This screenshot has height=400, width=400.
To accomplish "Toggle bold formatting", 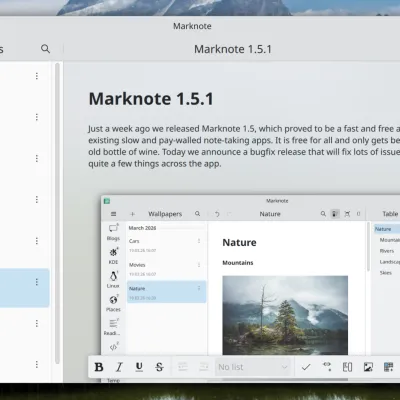I will (x=99, y=367).
